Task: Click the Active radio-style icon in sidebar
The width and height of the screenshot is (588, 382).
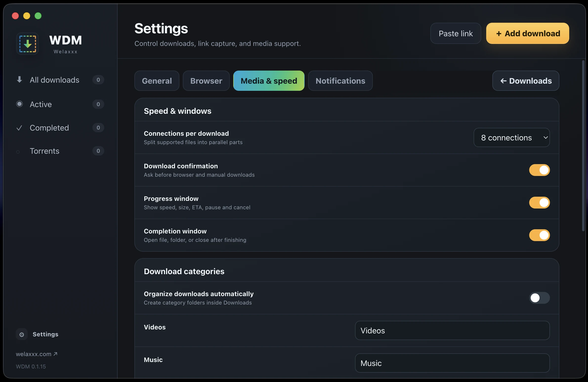Action: [x=19, y=104]
